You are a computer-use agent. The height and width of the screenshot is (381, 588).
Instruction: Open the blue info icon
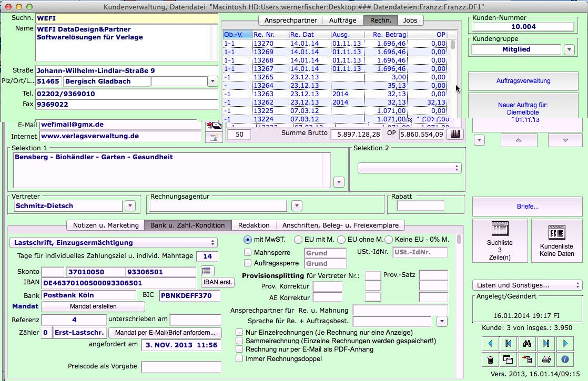pos(565,360)
